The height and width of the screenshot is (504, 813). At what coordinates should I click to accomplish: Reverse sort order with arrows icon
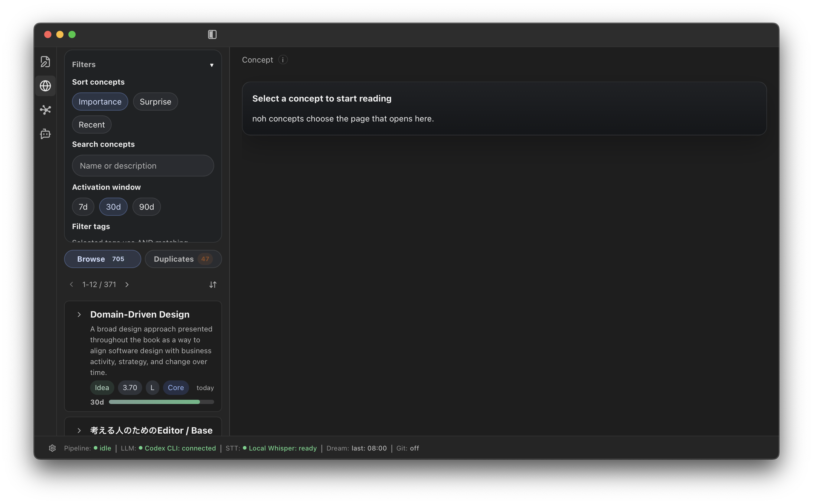point(213,284)
